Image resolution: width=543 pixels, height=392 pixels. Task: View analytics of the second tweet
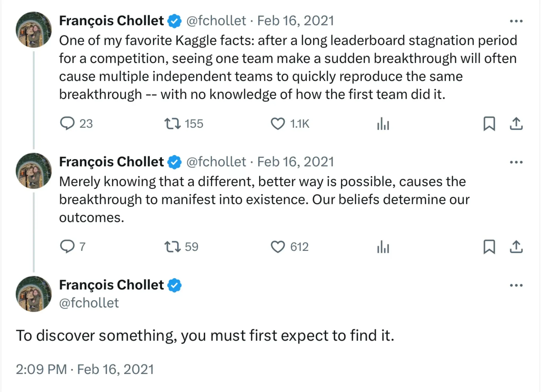[x=383, y=247]
